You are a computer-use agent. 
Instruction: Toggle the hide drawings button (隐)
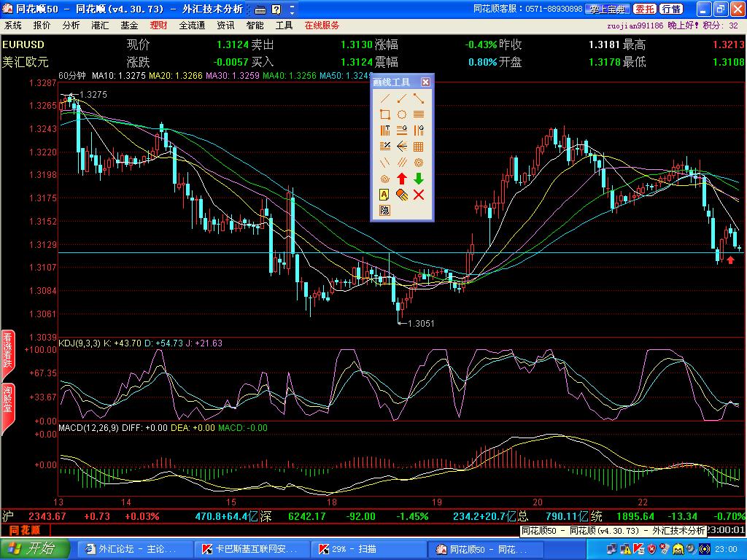[x=385, y=210]
